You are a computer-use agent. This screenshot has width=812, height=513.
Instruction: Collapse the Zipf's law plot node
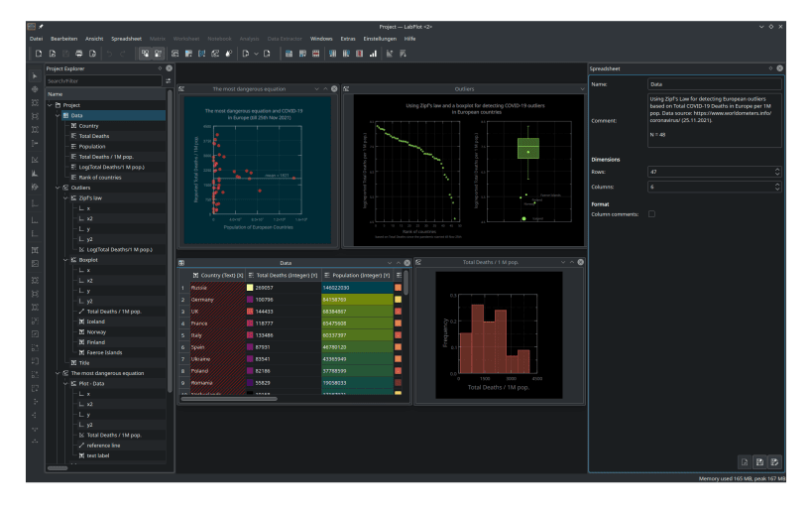pos(65,197)
